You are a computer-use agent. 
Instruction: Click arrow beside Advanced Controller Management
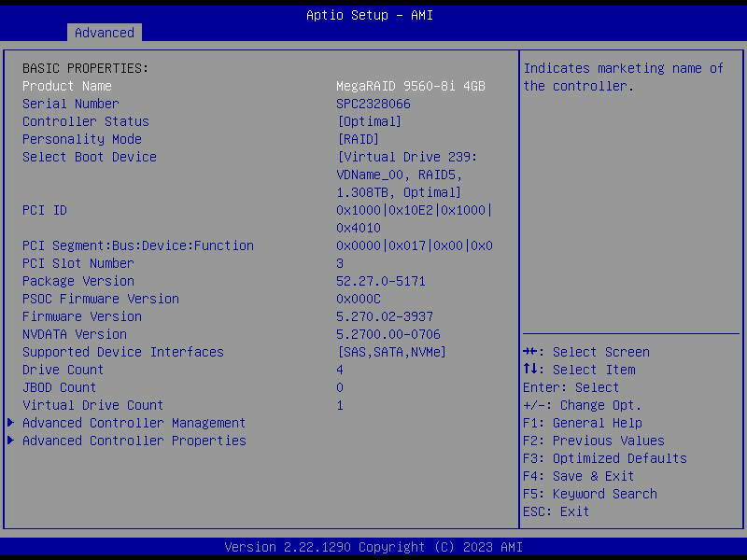(x=11, y=423)
